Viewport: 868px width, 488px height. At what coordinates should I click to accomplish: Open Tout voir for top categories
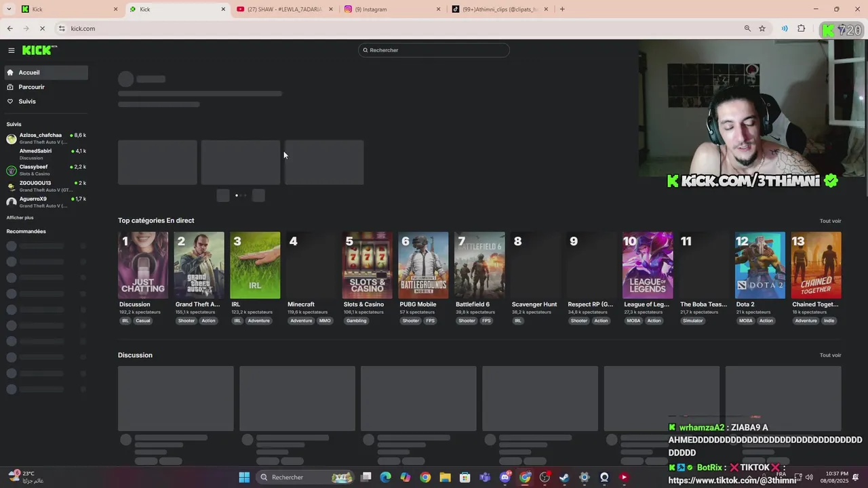830,221
